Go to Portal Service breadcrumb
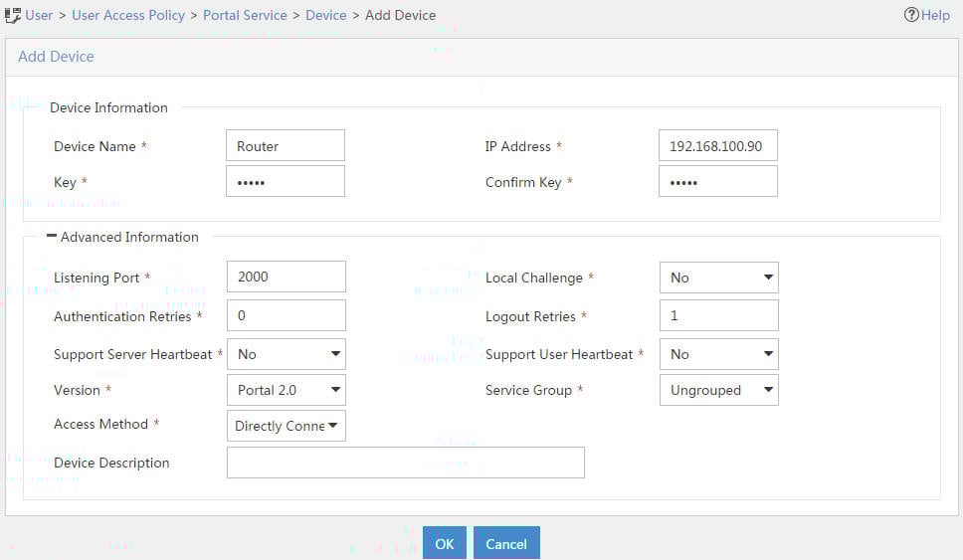Image resolution: width=963 pixels, height=560 pixels. [x=245, y=15]
